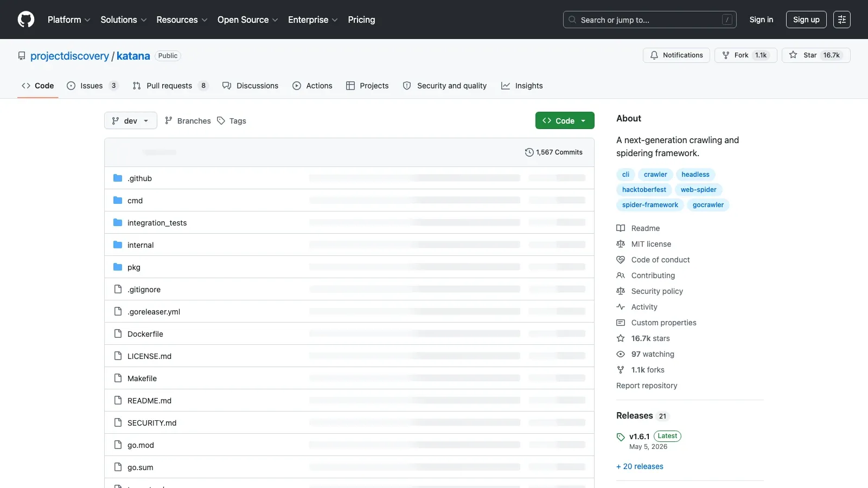This screenshot has width=868, height=488.
Task: Click the Sign up button
Action: tap(806, 20)
